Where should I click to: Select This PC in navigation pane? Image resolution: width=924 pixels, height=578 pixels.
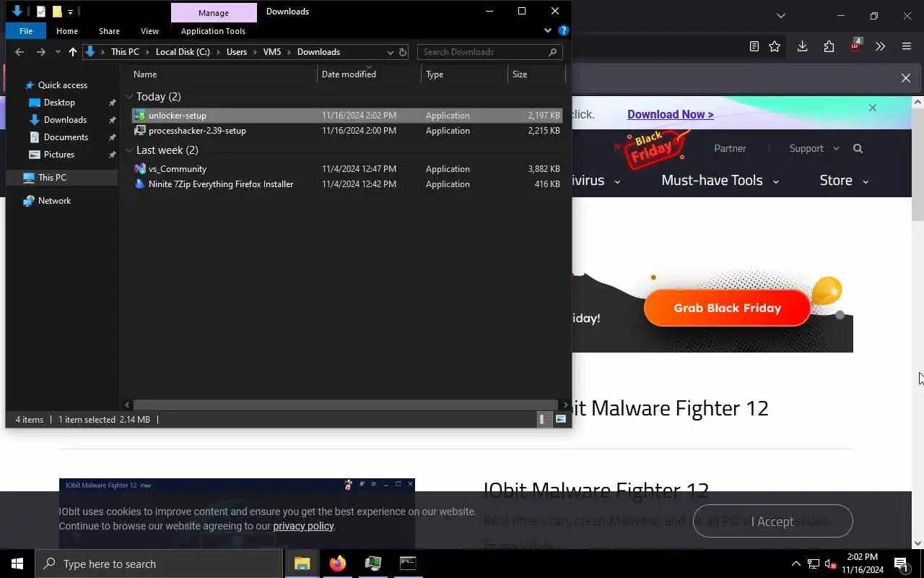coord(52,178)
